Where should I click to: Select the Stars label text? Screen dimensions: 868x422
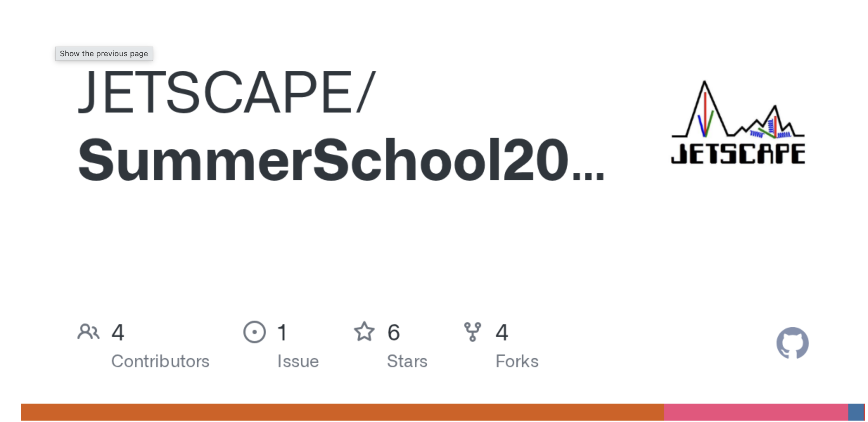pos(407,361)
